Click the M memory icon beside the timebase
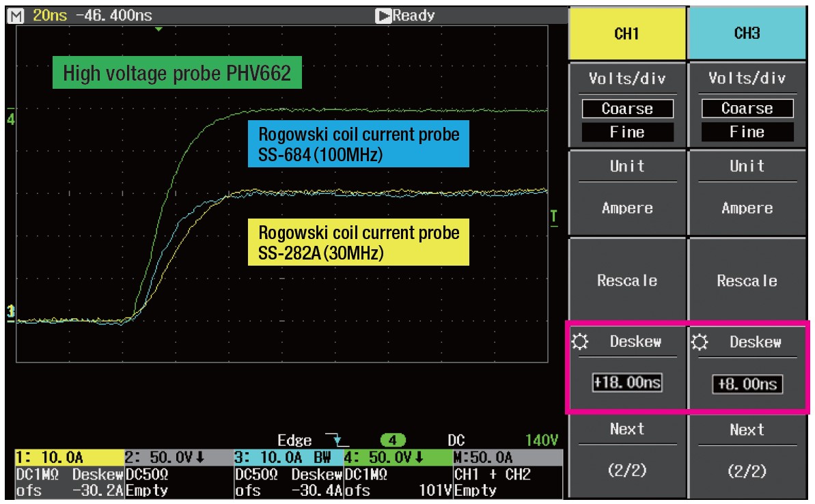 coord(16,16)
